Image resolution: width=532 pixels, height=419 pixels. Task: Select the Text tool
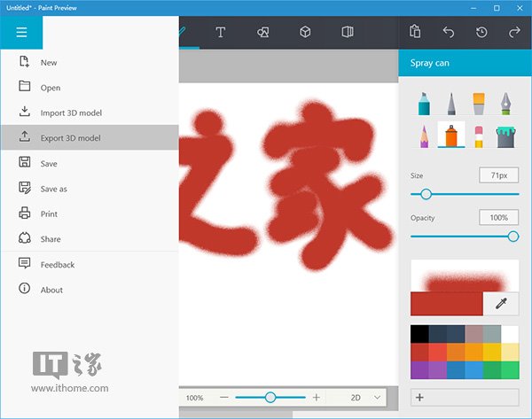tap(221, 33)
